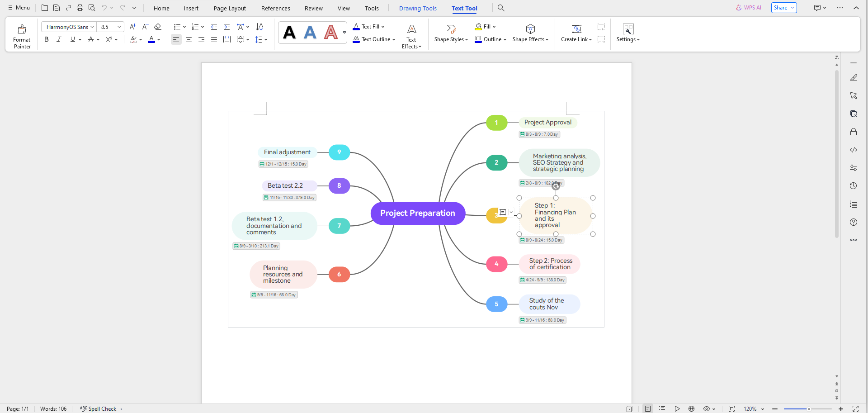Open the Insert tab
Viewport: 868px width, 413px height.
click(x=191, y=8)
